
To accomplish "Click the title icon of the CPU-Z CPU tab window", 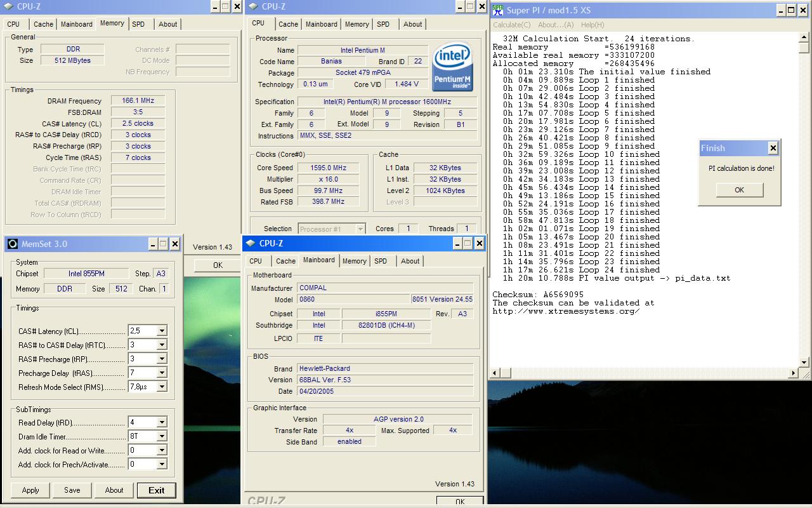I will (253, 6).
